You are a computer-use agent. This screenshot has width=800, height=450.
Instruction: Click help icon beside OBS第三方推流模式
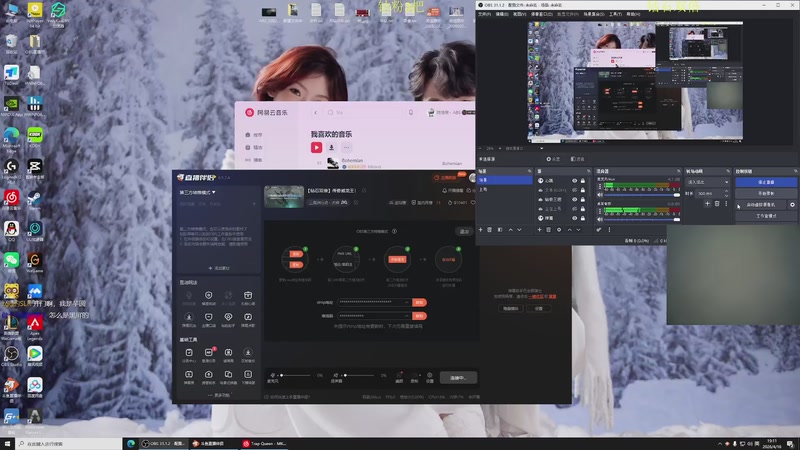click(x=394, y=231)
